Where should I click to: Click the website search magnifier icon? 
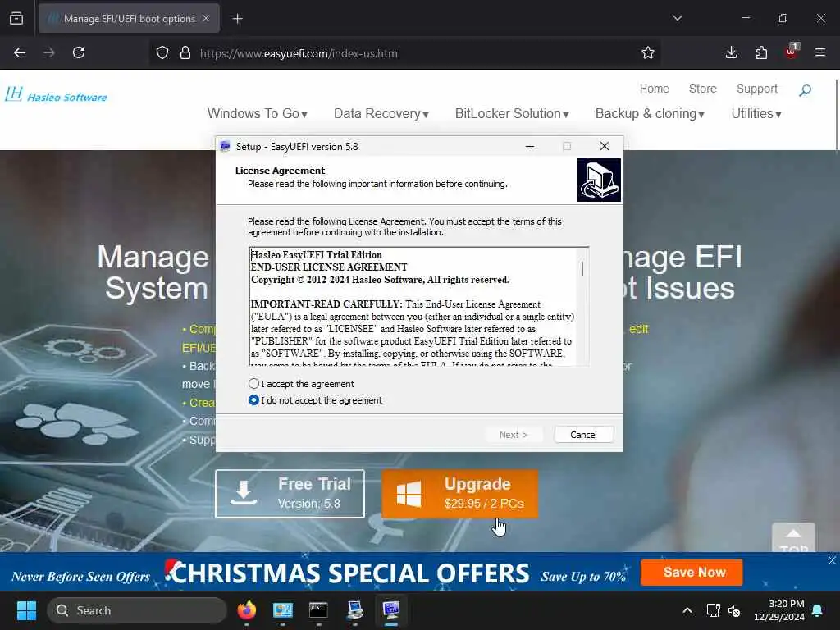click(805, 90)
